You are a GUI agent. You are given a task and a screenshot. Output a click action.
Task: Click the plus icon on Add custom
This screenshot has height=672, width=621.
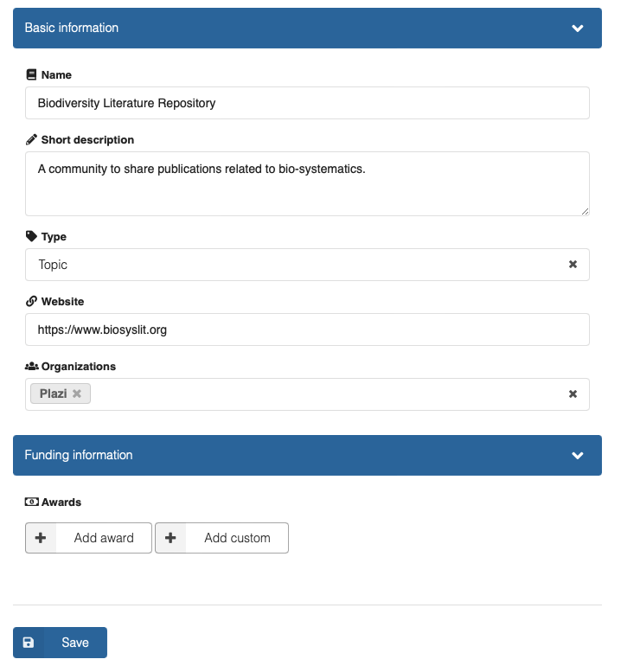click(x=170, y=538)
